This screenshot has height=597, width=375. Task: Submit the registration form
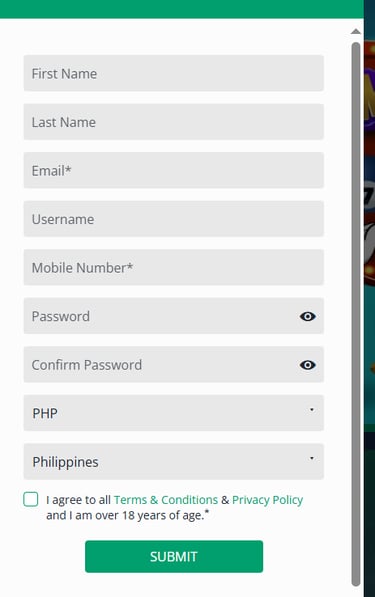pyautogui.click(x=174, y=556)
